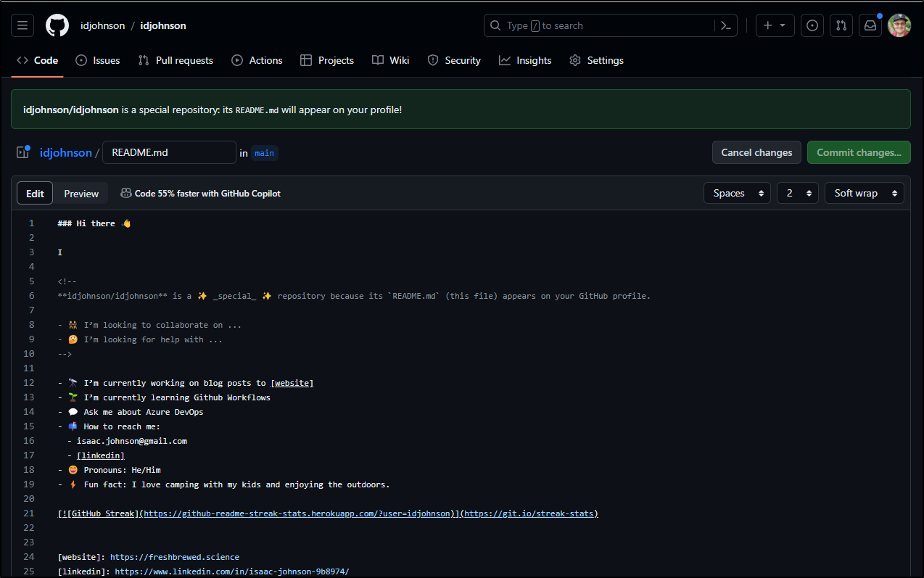Click the [website] reference on line 12
Screen dimensions: 924x578
292,383
